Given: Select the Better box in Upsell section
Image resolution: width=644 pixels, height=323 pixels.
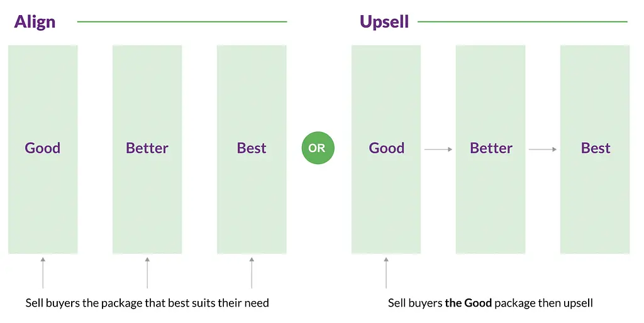Looking at the screenshot, I should pos(491,150).
